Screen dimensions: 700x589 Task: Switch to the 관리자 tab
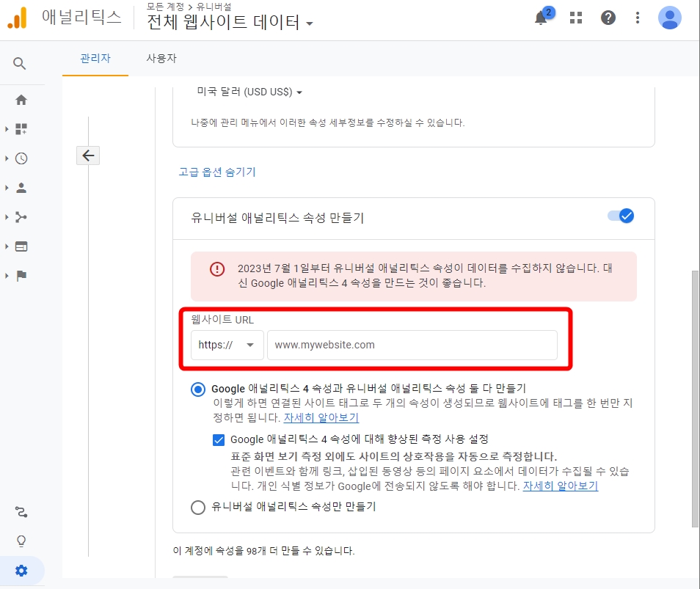[x=95, y=59]
